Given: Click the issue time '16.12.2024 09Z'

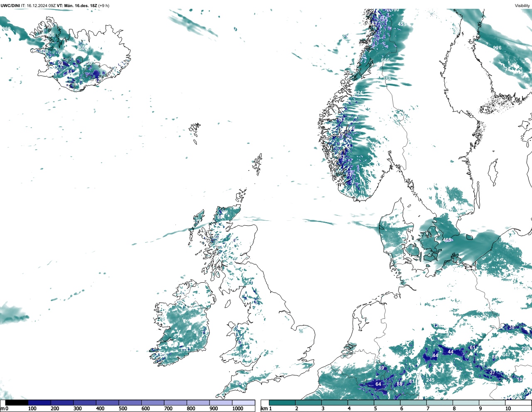Looking at the screenshot, I should pyautogui.click(x=41, y=6).
